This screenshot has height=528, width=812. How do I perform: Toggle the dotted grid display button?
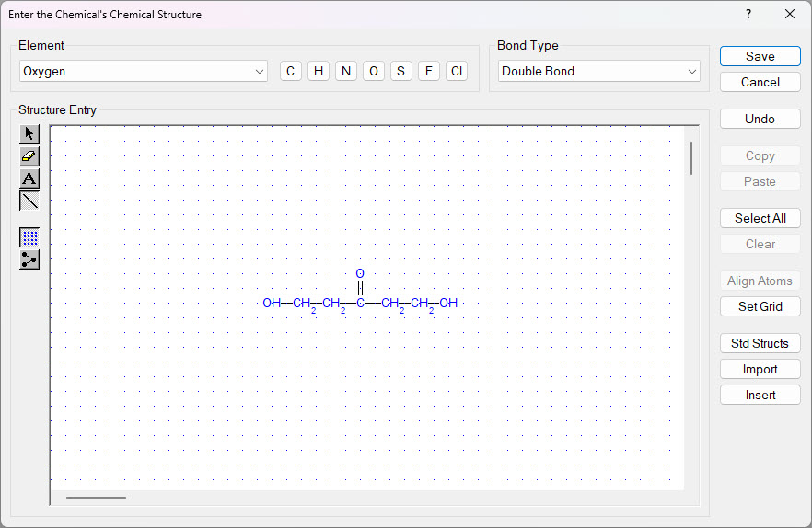coord(29,237)
